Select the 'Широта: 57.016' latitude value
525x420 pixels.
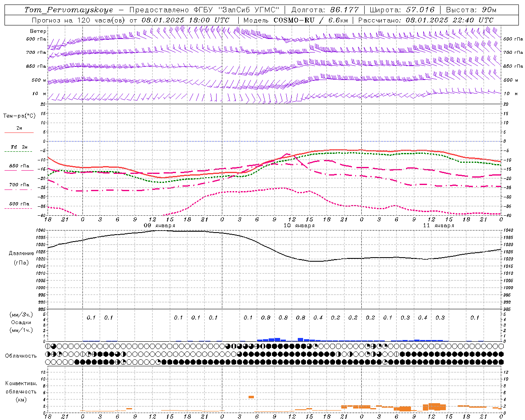(x=402, y=10)
